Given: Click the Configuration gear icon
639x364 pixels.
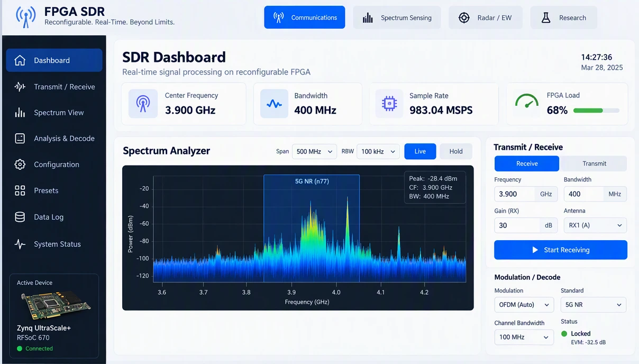Looking at the screenshot, I should (x=20, y=165).
